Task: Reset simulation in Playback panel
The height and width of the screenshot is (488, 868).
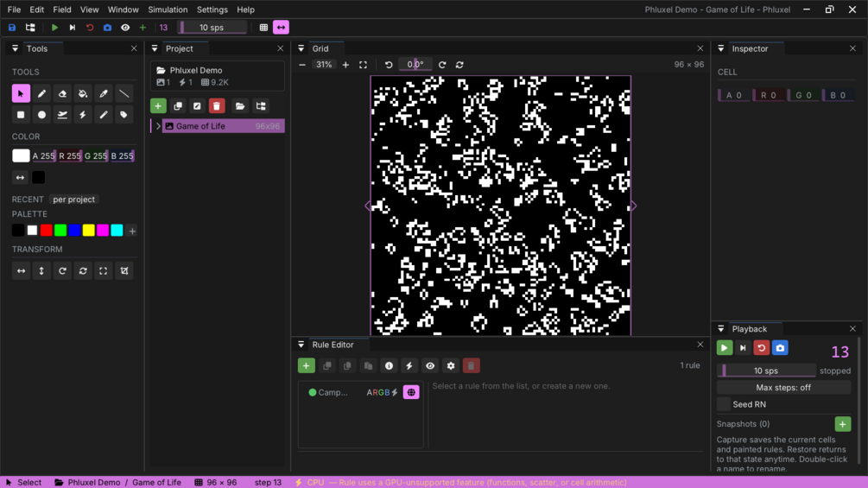Action: click(761, 348)
